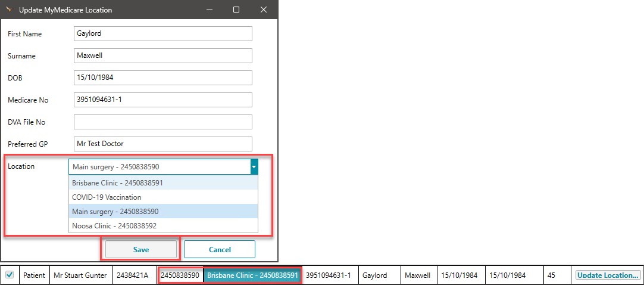Tick the checkbox in the patient row
Screen dimensions: 644x285
(10, 275)
